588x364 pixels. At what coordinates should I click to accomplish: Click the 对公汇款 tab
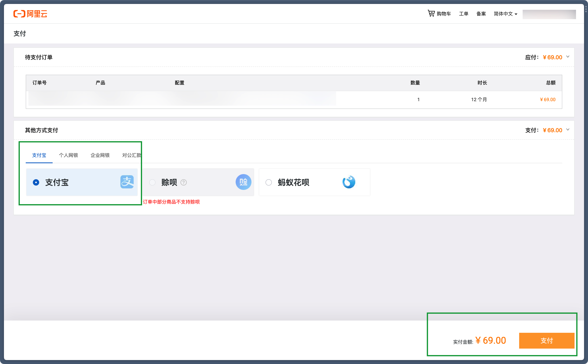tap(131, 155)
